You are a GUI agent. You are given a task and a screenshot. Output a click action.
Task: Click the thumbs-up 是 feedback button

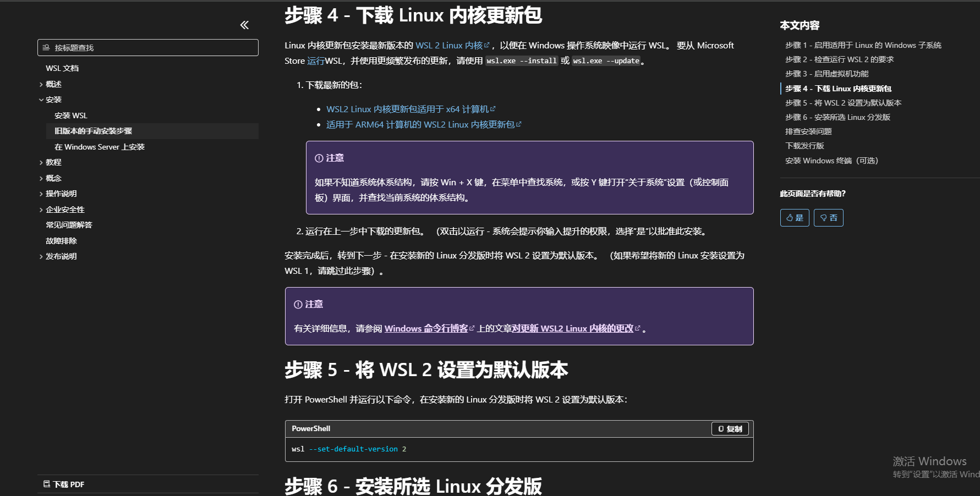[795, 218]
